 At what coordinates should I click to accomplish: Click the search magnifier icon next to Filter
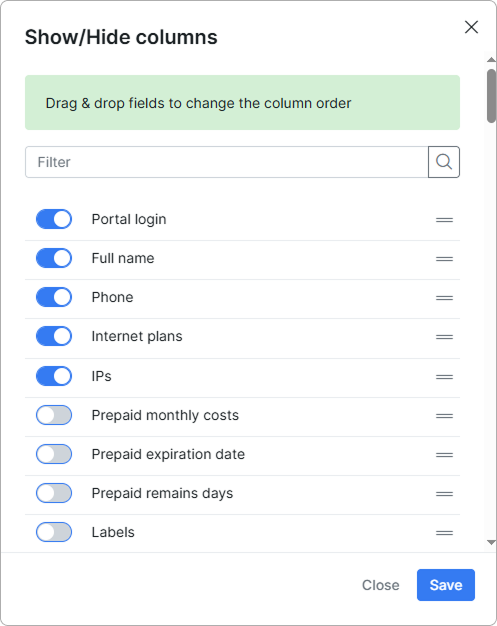point(444,162)
